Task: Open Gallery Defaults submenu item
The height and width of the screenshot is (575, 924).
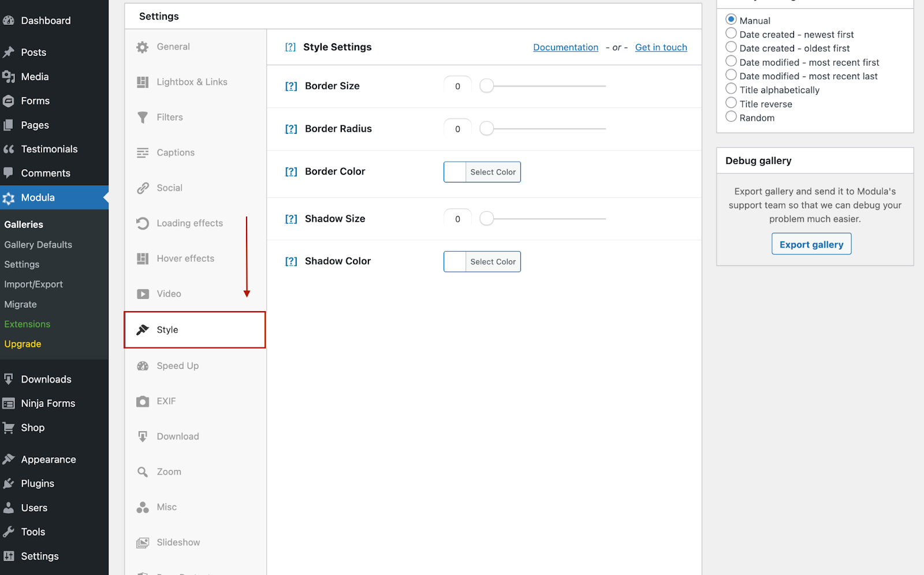Action: 38,245
